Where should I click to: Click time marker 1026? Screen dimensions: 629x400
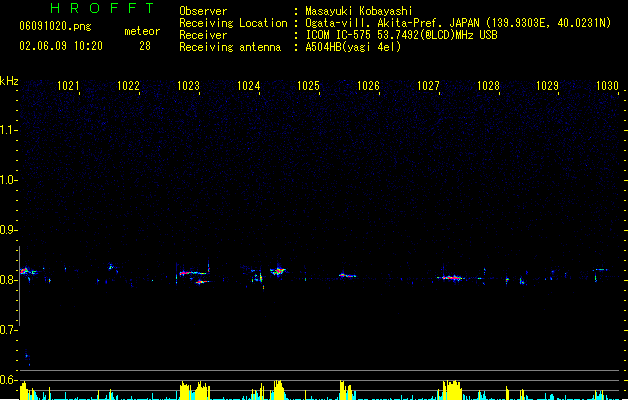point(368,86)
